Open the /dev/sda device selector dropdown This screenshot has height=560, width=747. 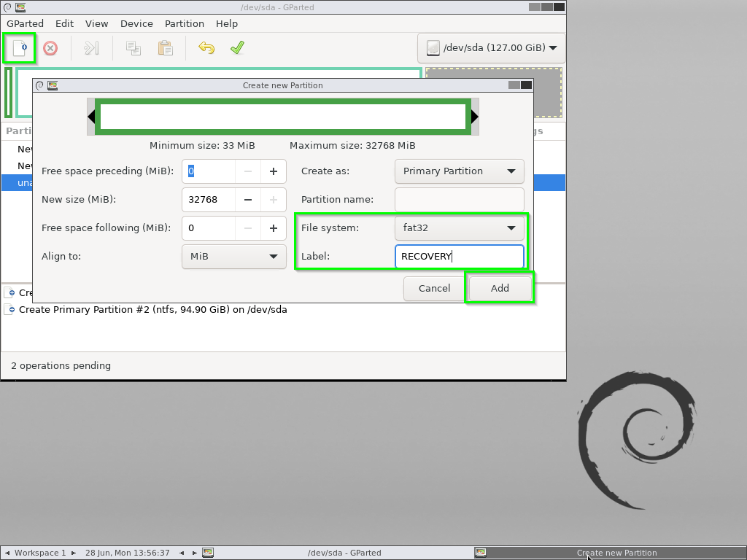click(491, 47)
